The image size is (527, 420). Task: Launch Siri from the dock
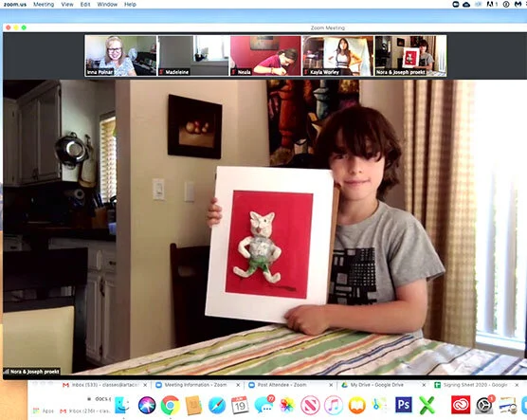(147, 405)
